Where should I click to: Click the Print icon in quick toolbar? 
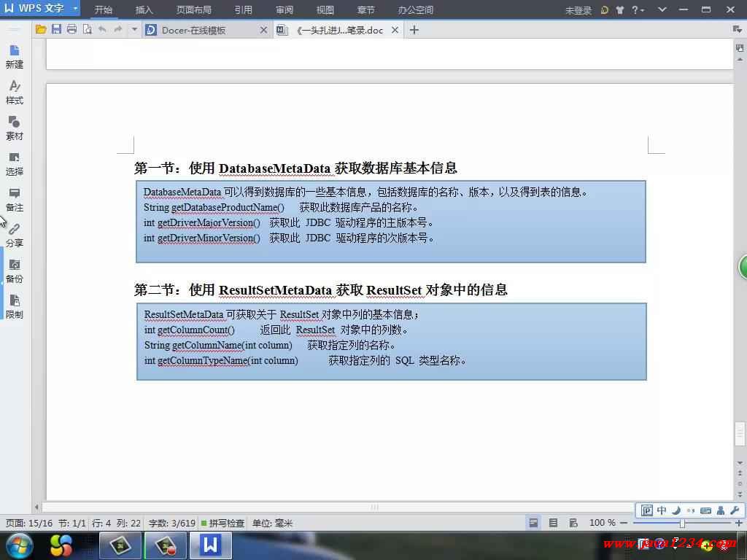[71, 29]
